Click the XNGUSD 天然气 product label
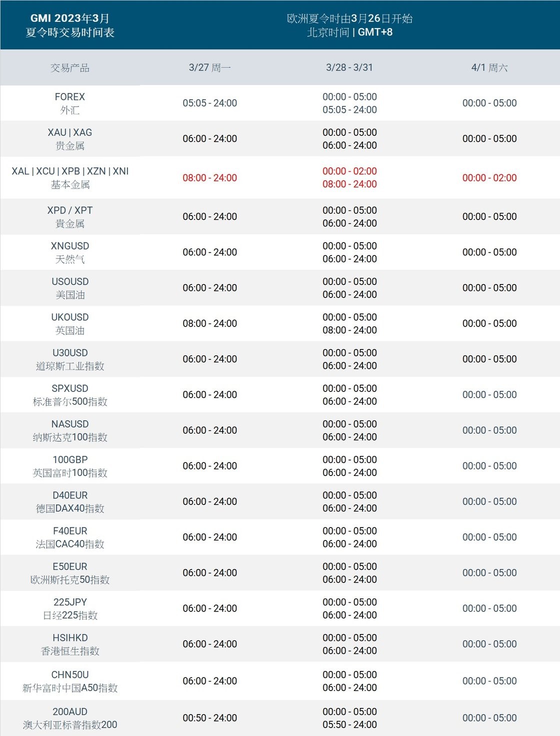Screen dimensions: 560x736 click(70, 252)
